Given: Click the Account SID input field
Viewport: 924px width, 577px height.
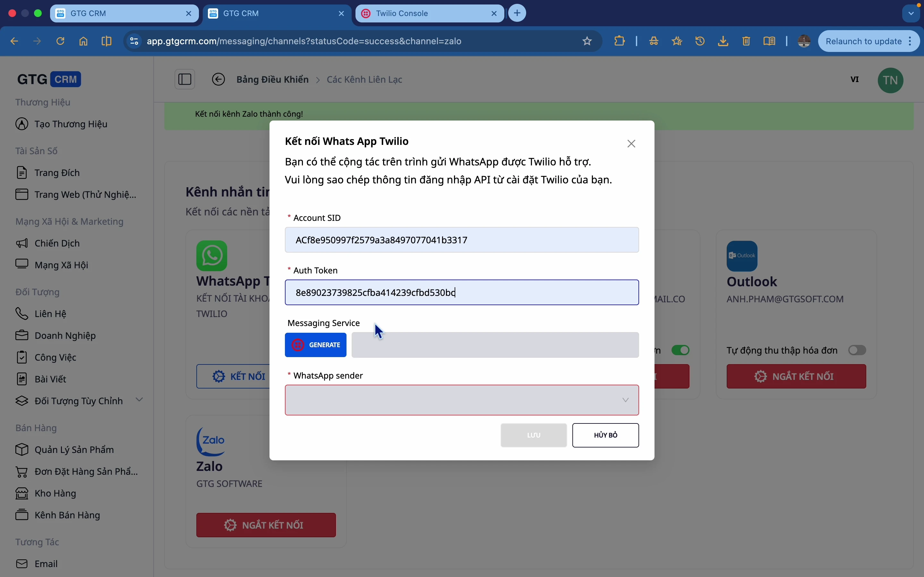Looking at the screenshot, I should pyautogui.click(x=462, y=240).
